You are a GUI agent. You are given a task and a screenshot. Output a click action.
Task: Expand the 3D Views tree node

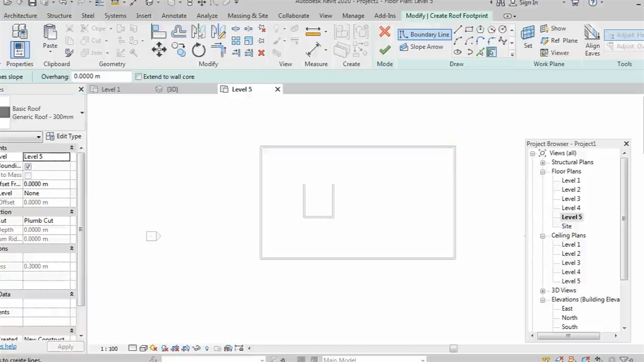[542, 291]
